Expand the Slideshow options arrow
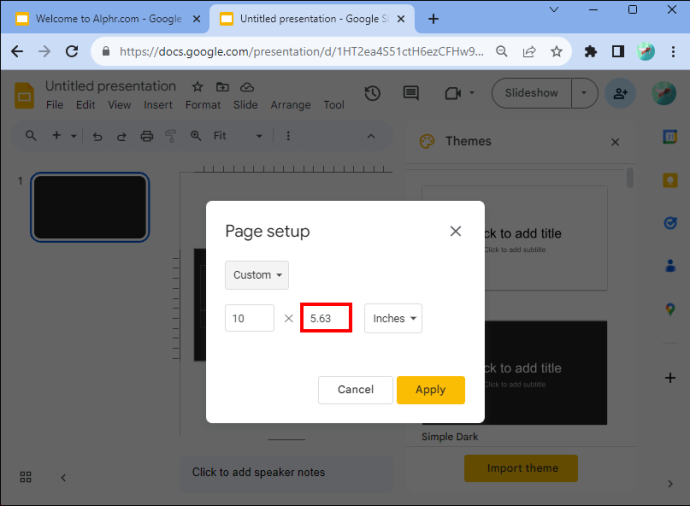 click(x=584, y=93)
